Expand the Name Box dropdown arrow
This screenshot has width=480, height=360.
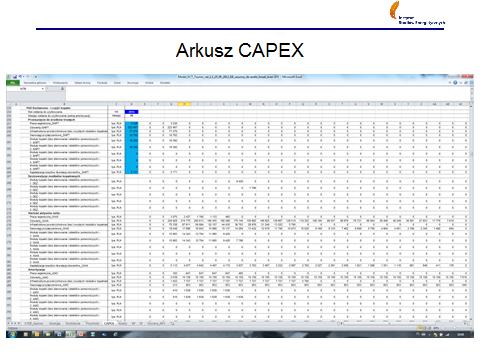(x=43, y=89)
